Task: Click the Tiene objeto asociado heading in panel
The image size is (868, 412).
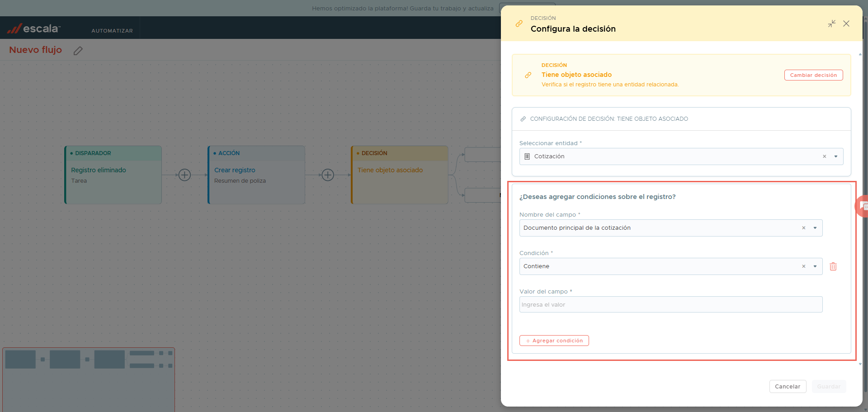Action: (576, 75)
